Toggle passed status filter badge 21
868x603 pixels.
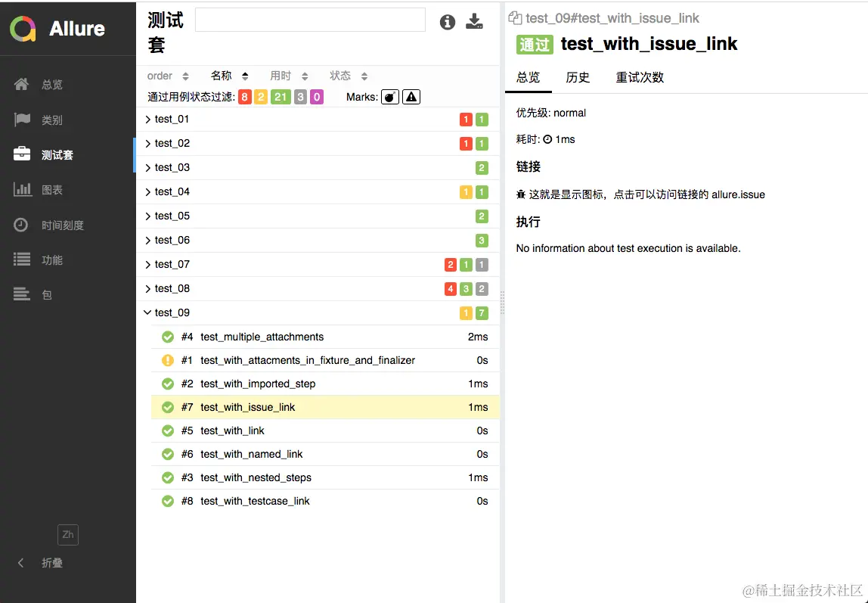coord(281,98)
